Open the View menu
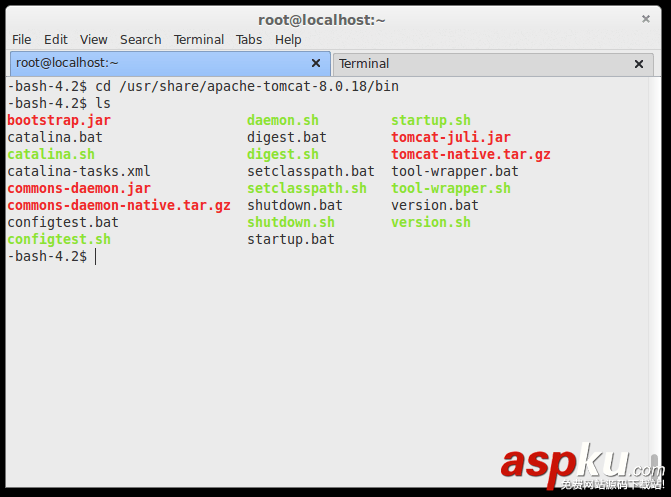The height and width of the screenshot is (497, 671). coord(93,40)
